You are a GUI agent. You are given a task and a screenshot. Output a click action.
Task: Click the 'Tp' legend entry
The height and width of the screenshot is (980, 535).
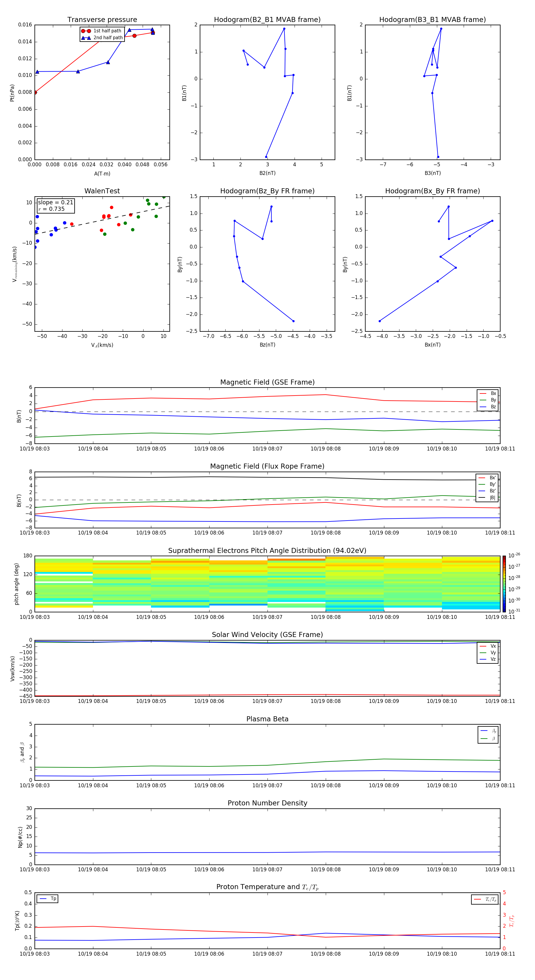point(48,899)
